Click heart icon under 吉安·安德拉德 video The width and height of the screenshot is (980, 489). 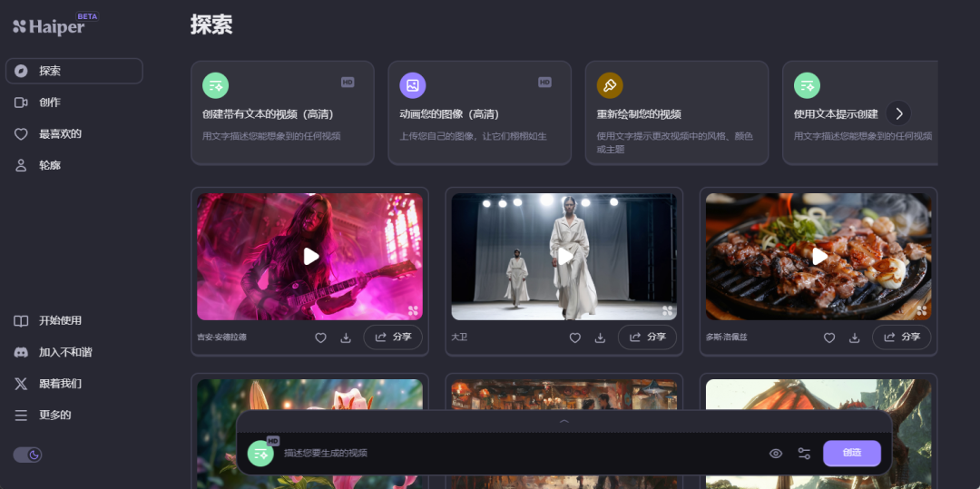(320, 337)
